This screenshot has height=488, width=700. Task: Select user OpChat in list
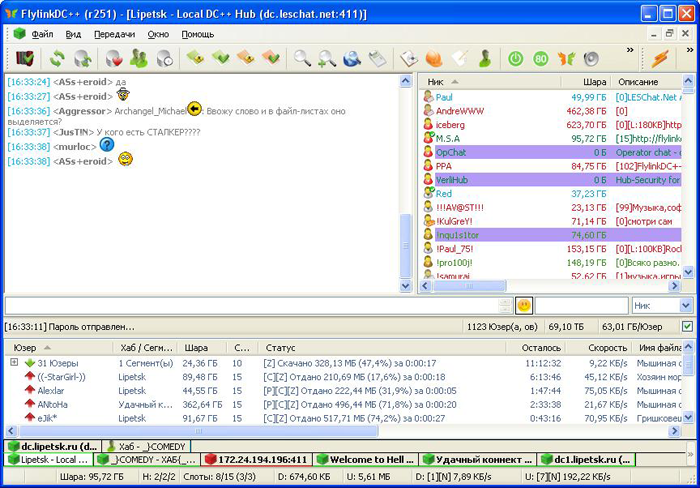(x=551, y=152)
